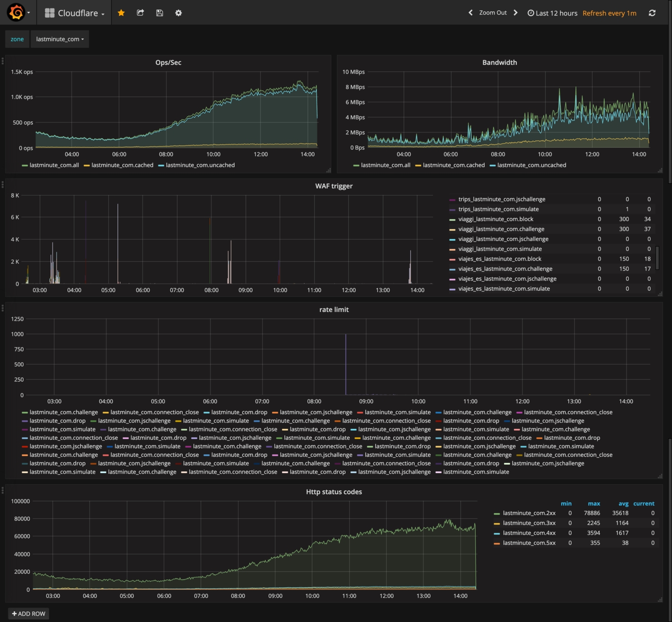Open dashboard settings gear icon
Viewport: 672px width, 622px height.
point(178,13)
